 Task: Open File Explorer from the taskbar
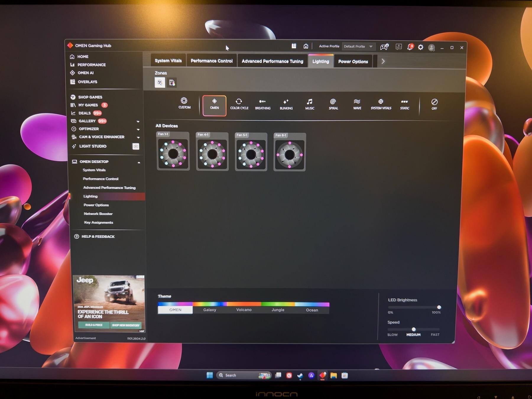point(334,376)
